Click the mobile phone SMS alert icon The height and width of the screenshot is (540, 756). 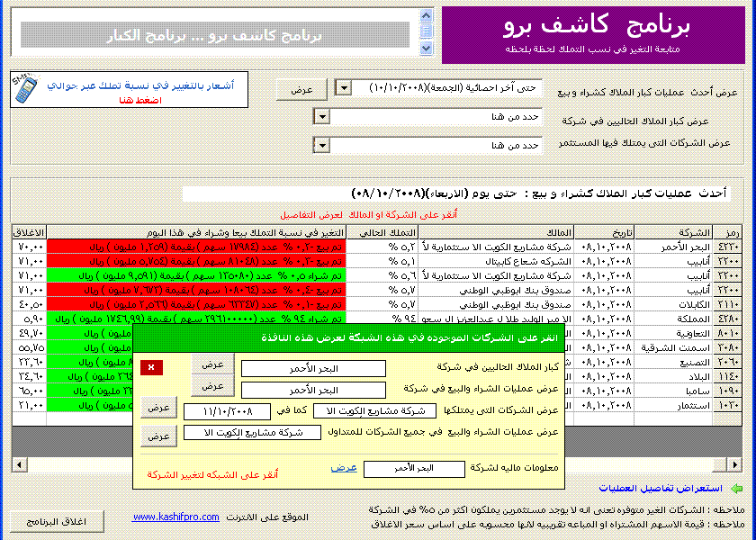point(25,91)
